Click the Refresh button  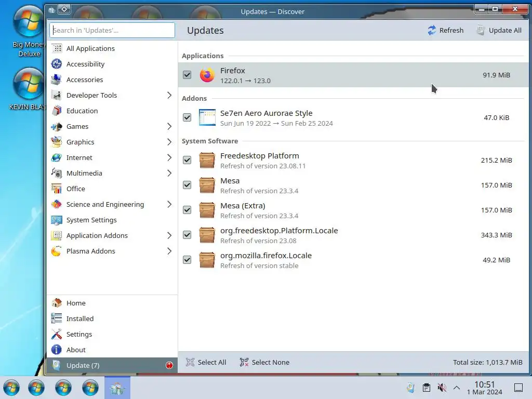pyautogui.click(x=445, y=30)
